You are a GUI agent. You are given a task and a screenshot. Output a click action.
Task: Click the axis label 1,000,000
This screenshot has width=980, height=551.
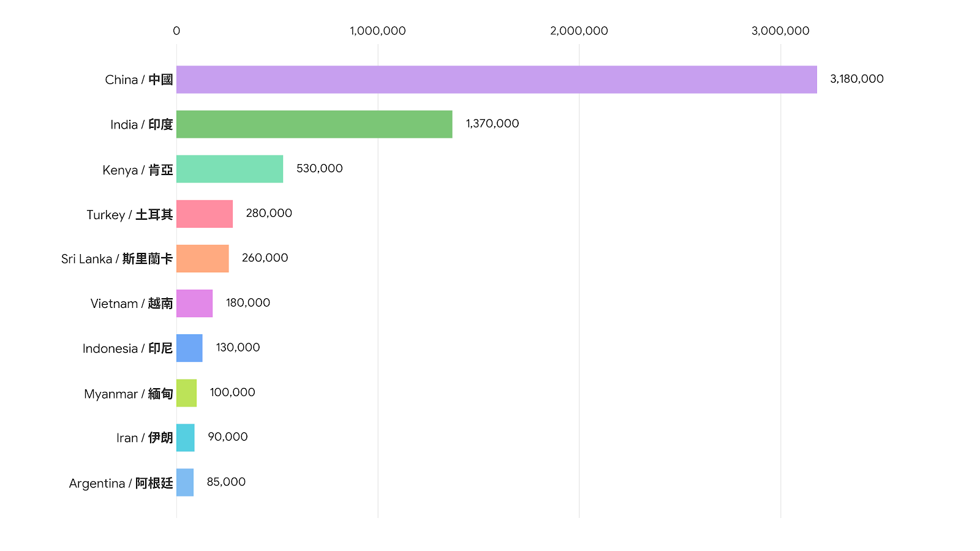coord(378,31)
